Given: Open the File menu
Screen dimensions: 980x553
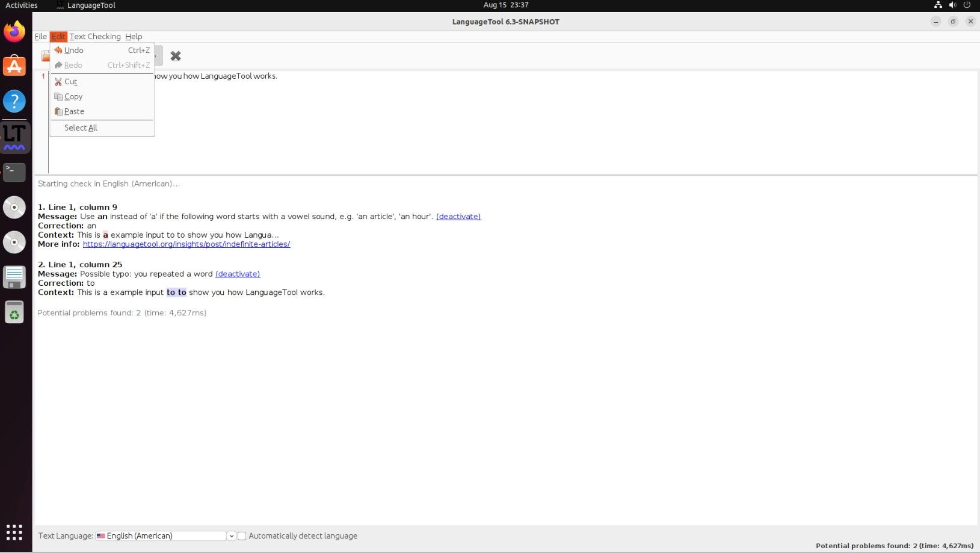Looking at the screenshot, I should [40, 36].
